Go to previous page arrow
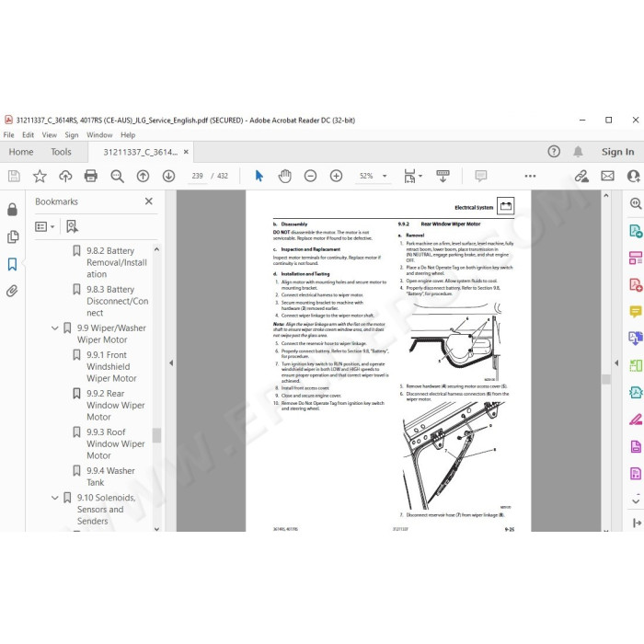The image size is (644, 644). click(143, 177)
